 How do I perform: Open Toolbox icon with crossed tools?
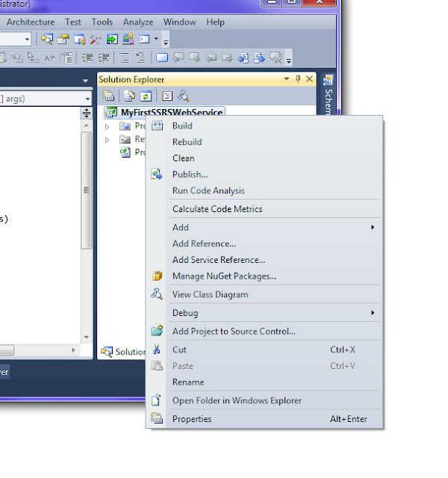click(96, 39)
